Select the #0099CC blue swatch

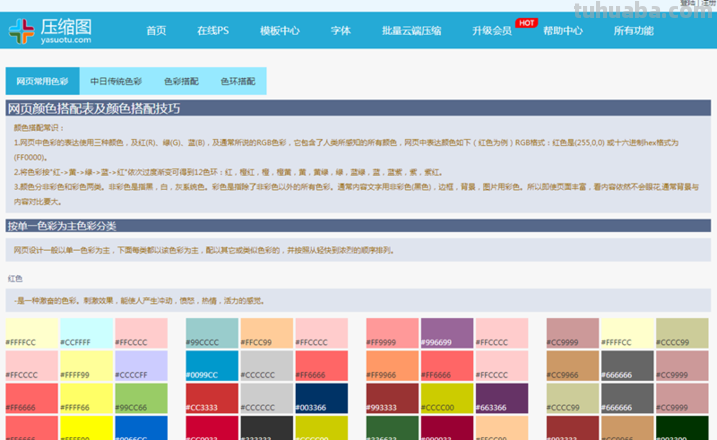click(212, 366)
